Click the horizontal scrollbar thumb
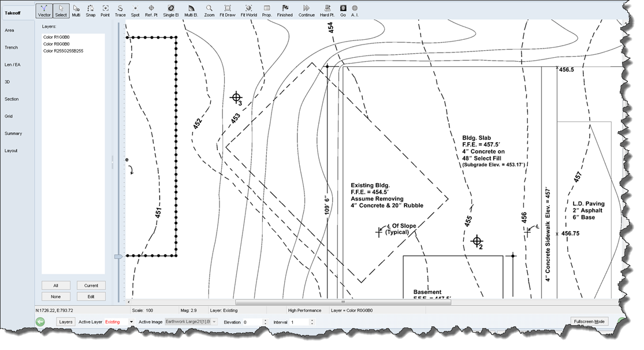 [x=343, y=302]
